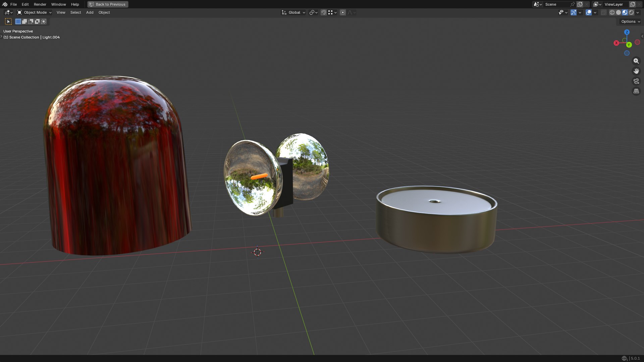The height and width of the screenshot is (362, 644).
Task: Click the zoom view magnifier icon
Action: [x=636, y=61]
